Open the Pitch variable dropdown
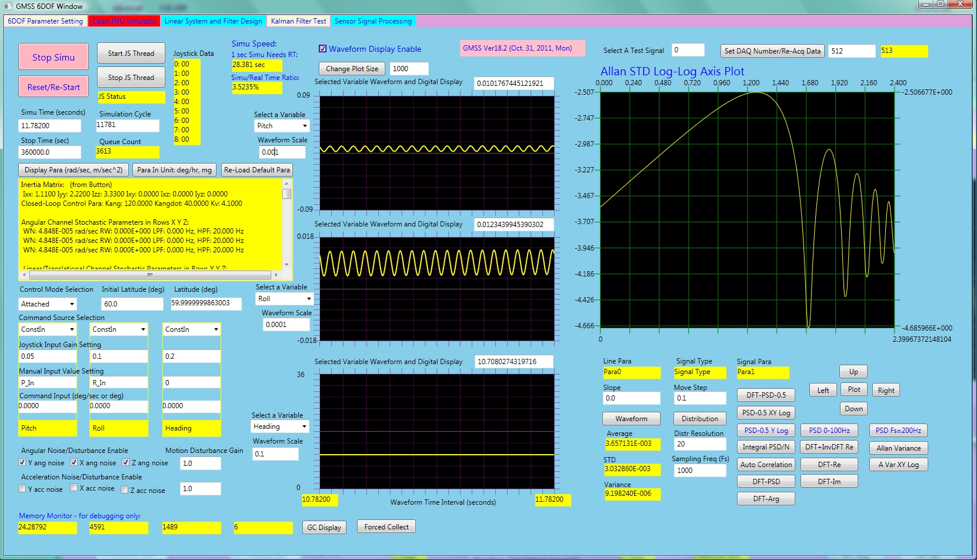 282,126
